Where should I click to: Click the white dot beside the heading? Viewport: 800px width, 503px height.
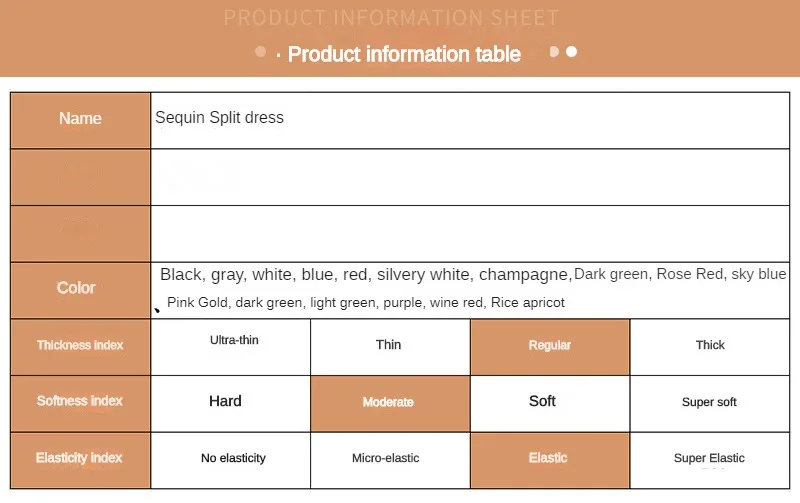(572, 51)
